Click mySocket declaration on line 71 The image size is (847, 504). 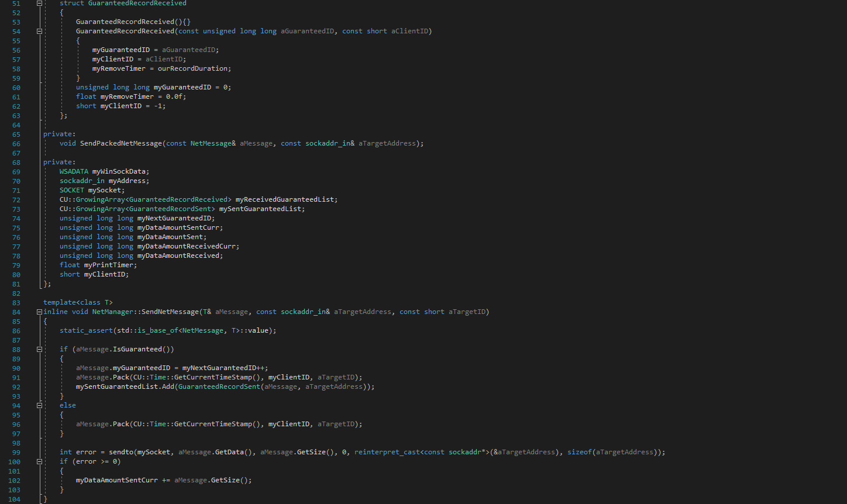click(105, 190)
